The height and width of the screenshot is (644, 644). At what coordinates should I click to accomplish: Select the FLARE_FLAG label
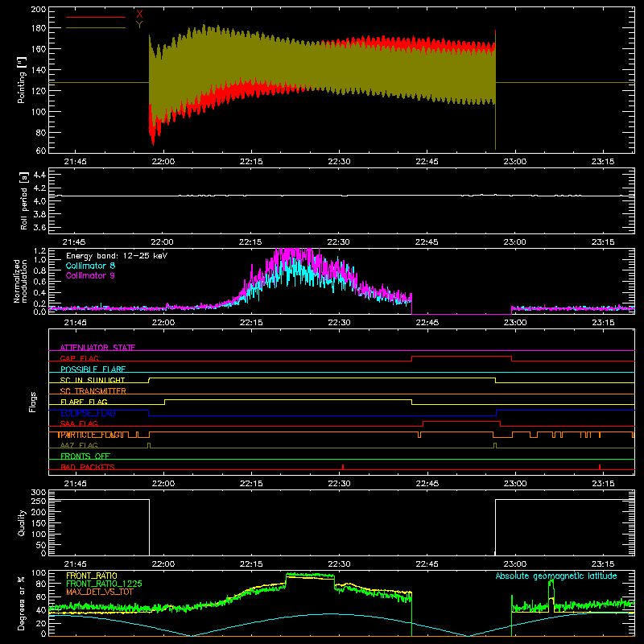[84, 402]
